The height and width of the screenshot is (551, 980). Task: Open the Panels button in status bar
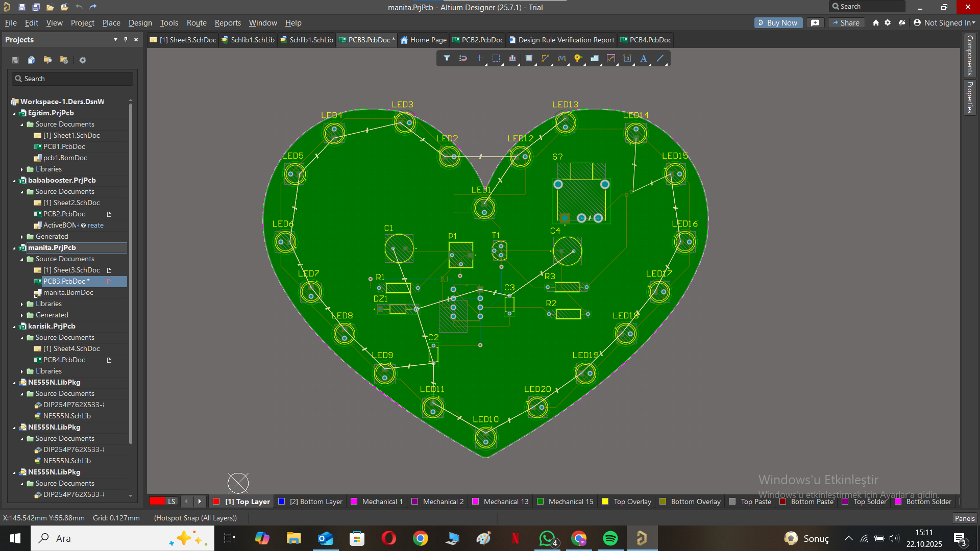pyautogui.click(x=964, y=518)
